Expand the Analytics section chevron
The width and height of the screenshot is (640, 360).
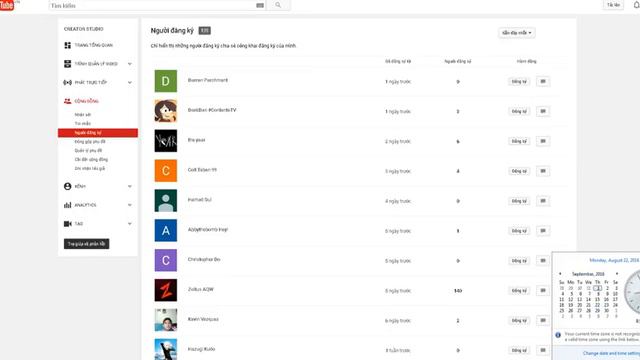(x=130, y=205)
